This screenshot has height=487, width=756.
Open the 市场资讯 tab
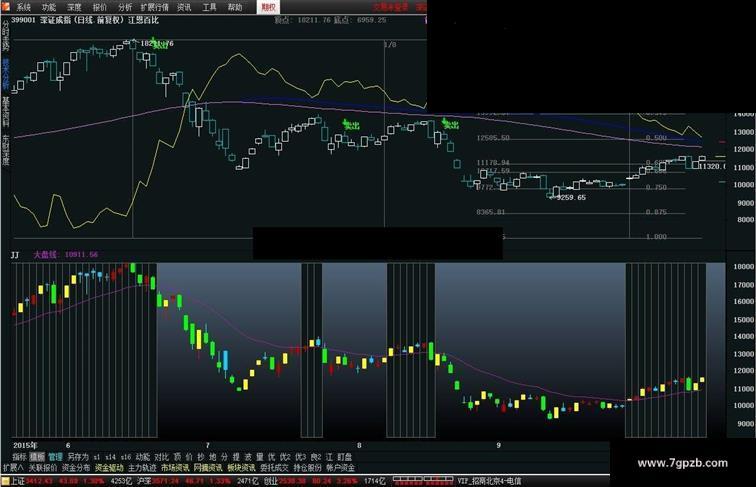[175, 468]
